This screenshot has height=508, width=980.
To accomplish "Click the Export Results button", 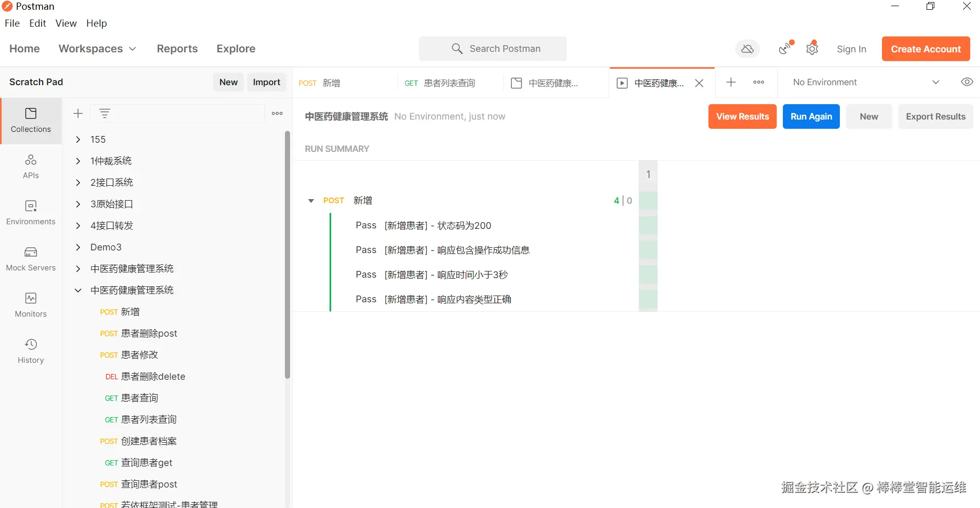I will pyautogui.click(x=935, y=116).
